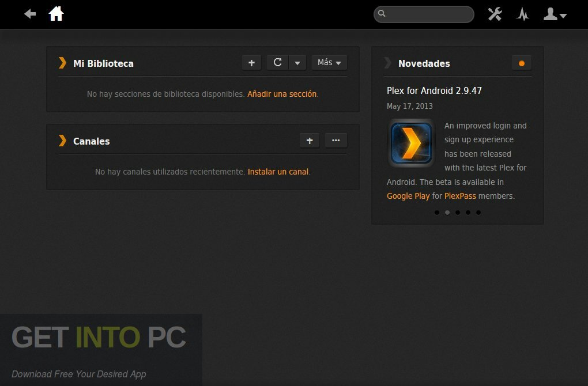588x386 pixels.
Task: Add a library section with plus button
Action: [x=251, y=63]
